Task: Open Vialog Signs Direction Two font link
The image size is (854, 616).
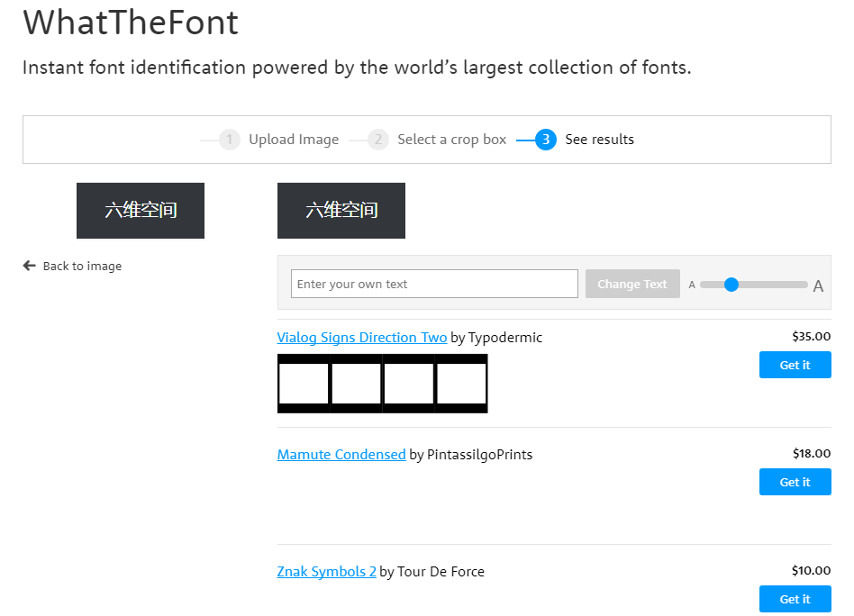Action: tap(362, 338)
